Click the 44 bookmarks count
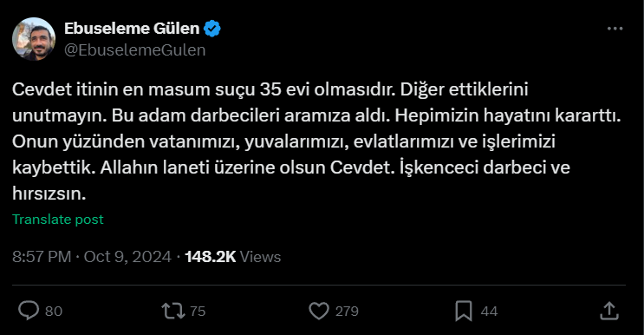644x335 pixels. point(489,312)
